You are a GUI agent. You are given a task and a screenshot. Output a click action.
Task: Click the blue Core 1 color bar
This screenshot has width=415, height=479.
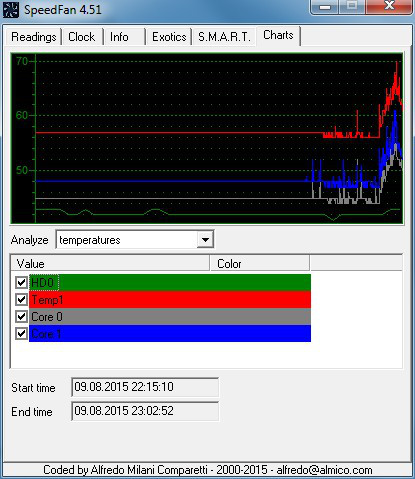point(170,333)
